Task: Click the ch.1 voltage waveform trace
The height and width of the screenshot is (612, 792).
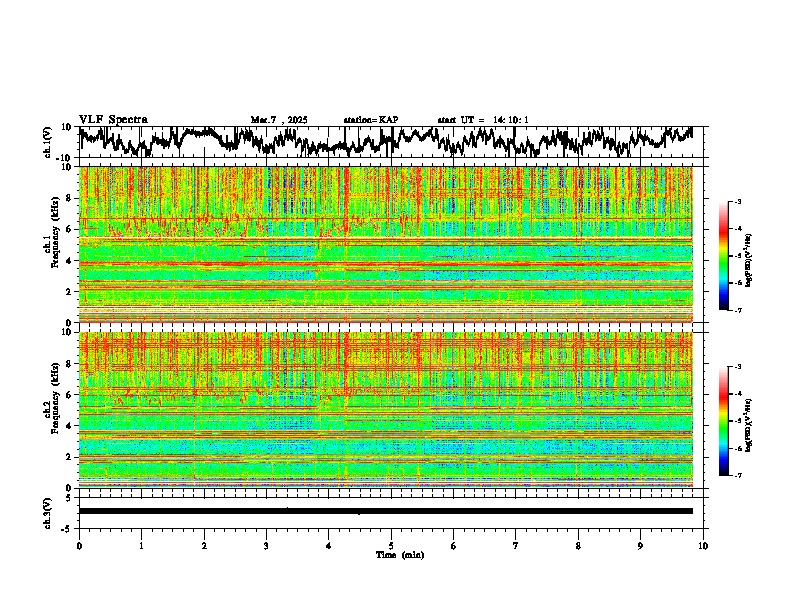Action: tap(386, 141)
